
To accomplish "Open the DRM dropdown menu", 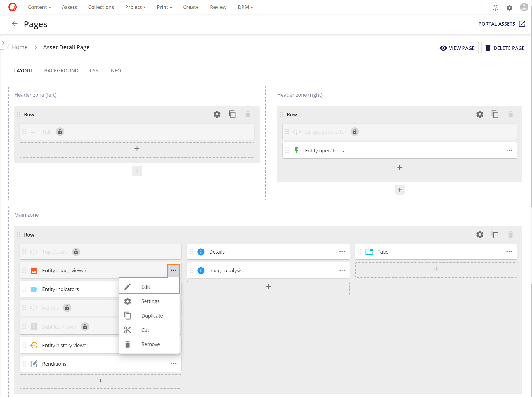I will [x=245, y=7].
